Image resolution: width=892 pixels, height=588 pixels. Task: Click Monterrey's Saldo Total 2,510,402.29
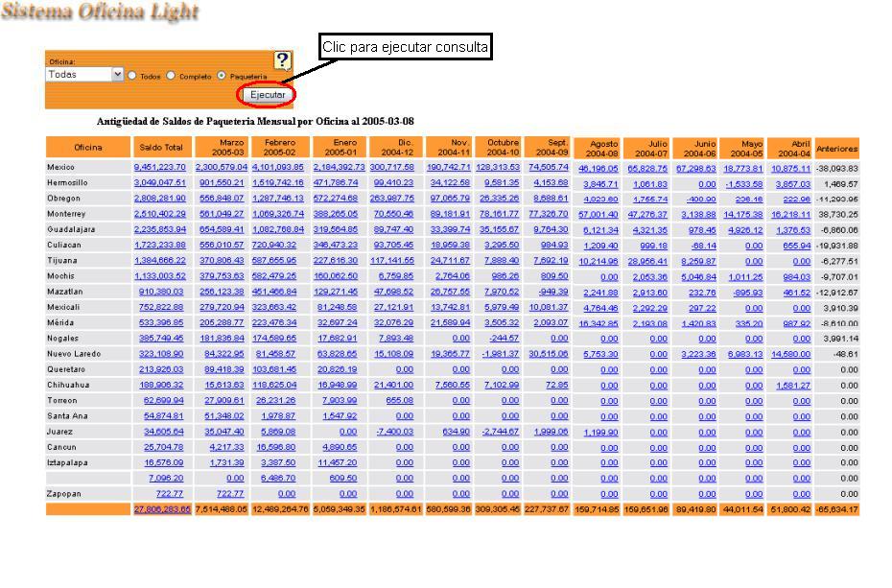pyautogui.click(x=160, y=214)
